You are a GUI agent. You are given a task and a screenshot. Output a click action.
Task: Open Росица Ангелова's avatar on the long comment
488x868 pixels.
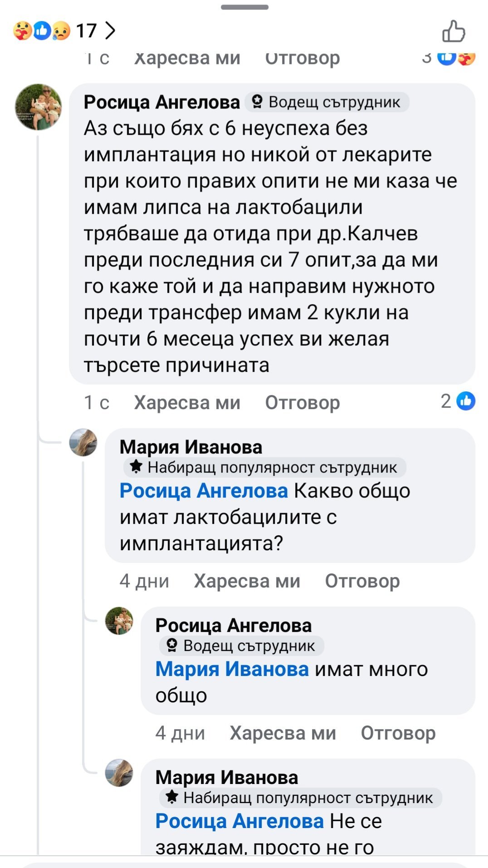coord(39,107)
